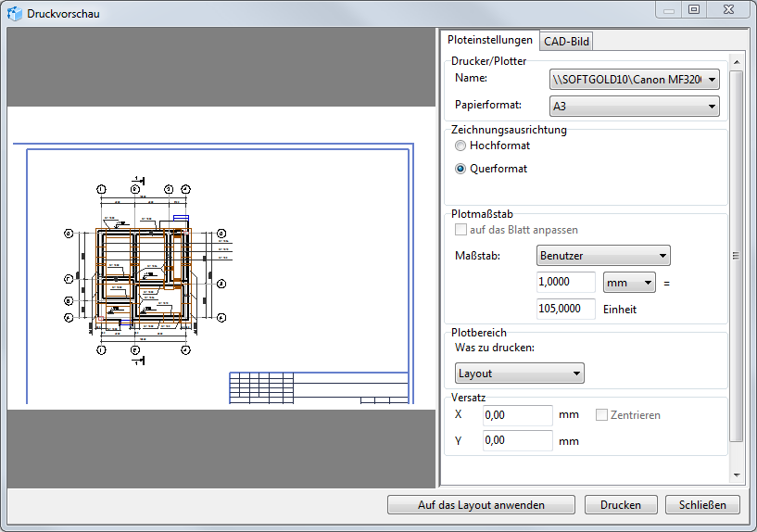Screen dimensions: 757x532
Task: Open the printer Name dropdown
Action: click(633, 80)
